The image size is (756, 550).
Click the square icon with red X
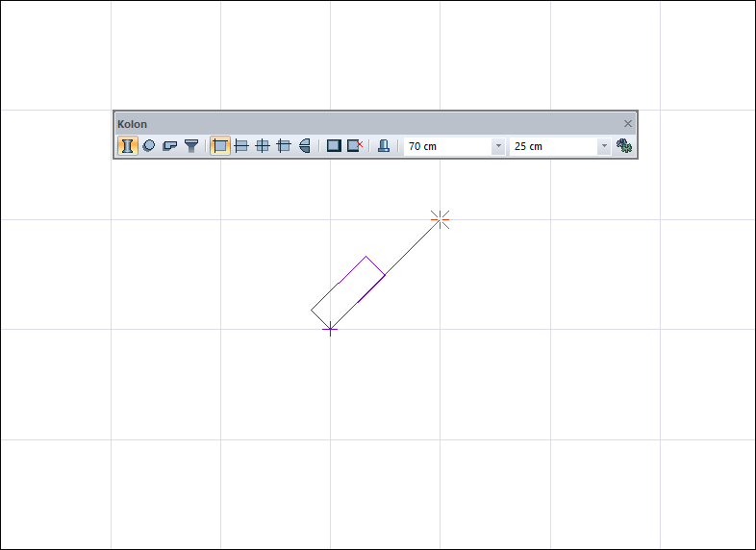click(x=355, y=145)
